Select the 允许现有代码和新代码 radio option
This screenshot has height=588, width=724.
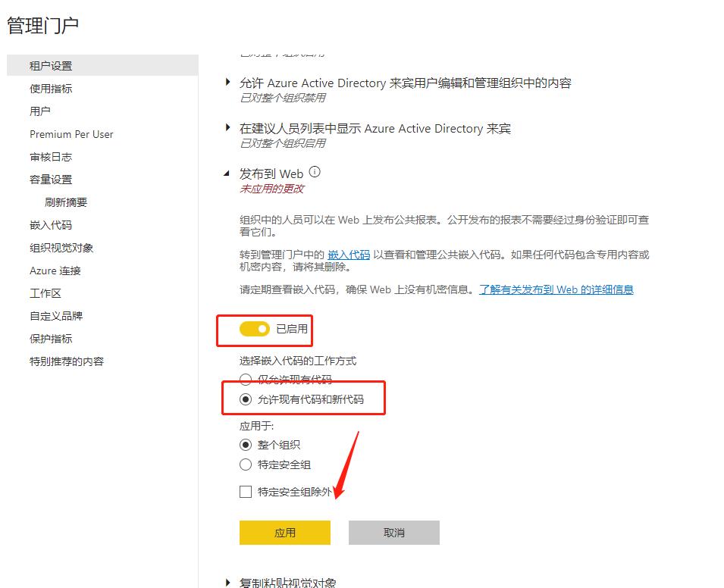coord(246,398)
